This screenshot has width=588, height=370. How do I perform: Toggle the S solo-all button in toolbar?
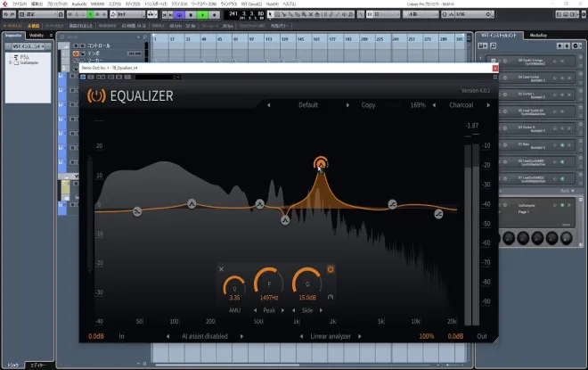[x=77, y=14]
